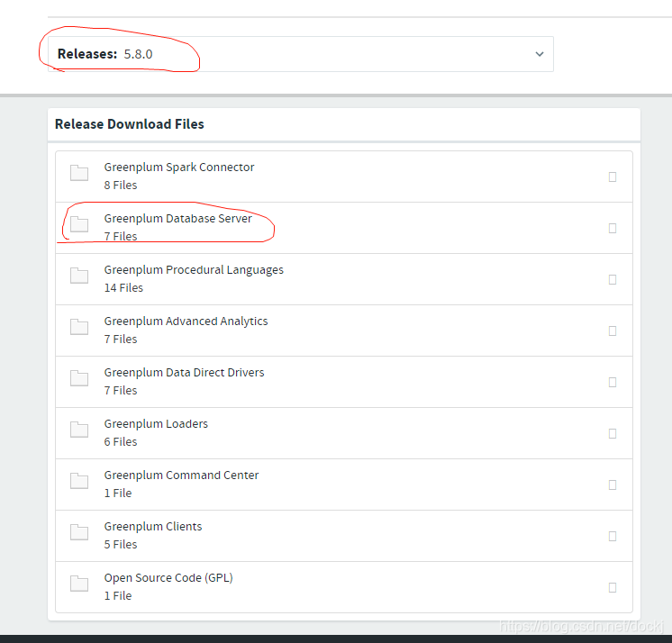Click the Greenplum Database Server folder icon
The width and height of the screenshot is (672, 643).
pos(79,224)
